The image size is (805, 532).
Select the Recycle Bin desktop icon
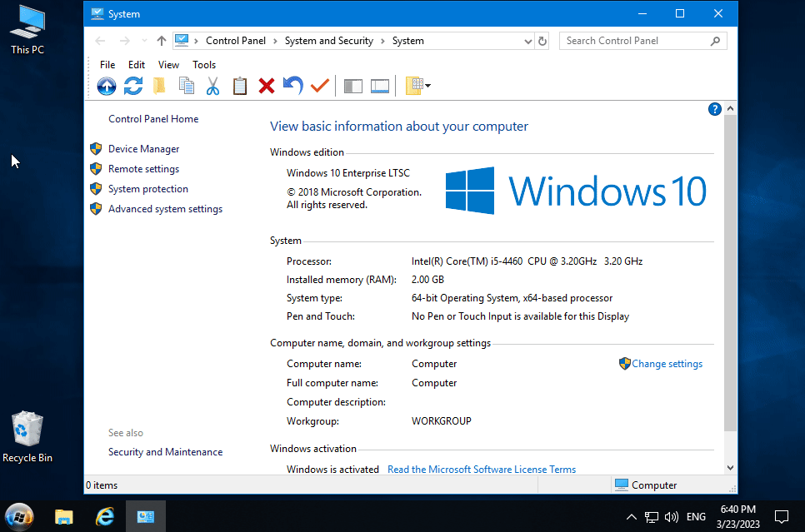(27, 437)
